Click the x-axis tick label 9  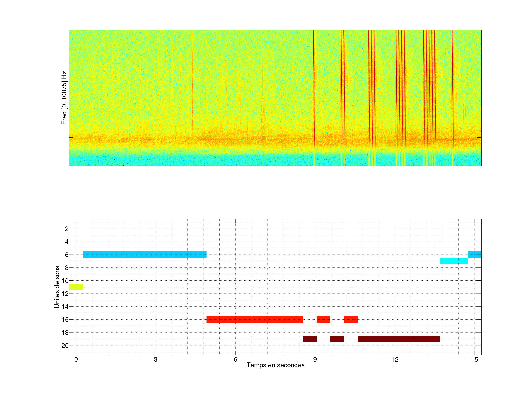pos(315,359)
